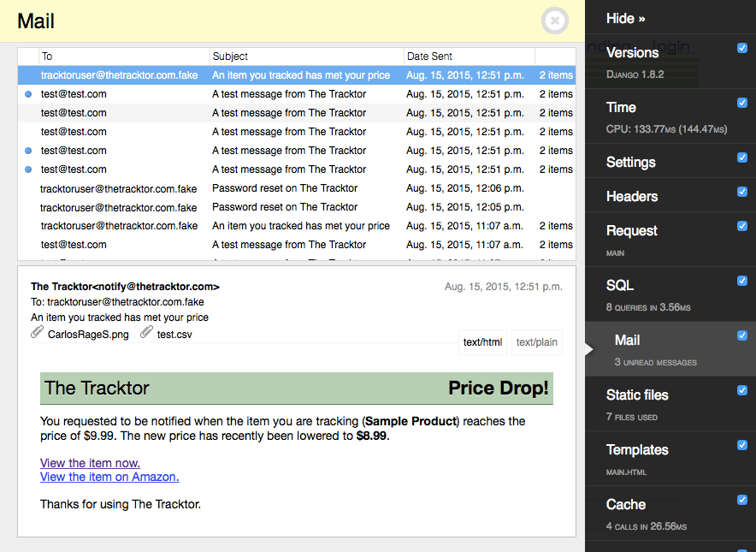
Task: Click sender 'The Tracktor<notify@thetracktor.com>'
Action: (x=125, y=287)
